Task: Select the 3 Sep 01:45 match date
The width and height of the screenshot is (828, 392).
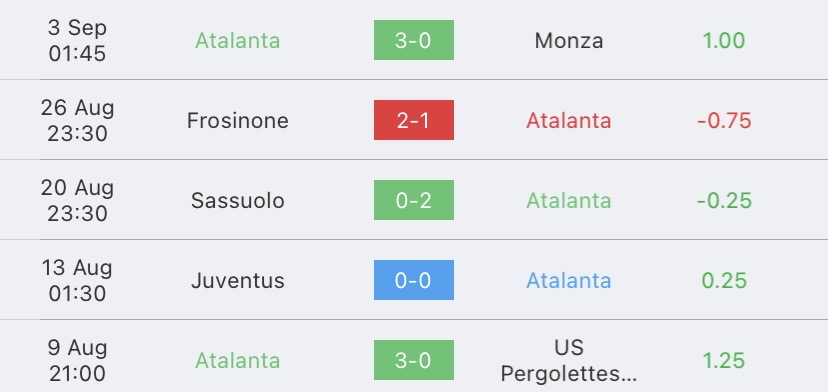Action: pos(77,41)
